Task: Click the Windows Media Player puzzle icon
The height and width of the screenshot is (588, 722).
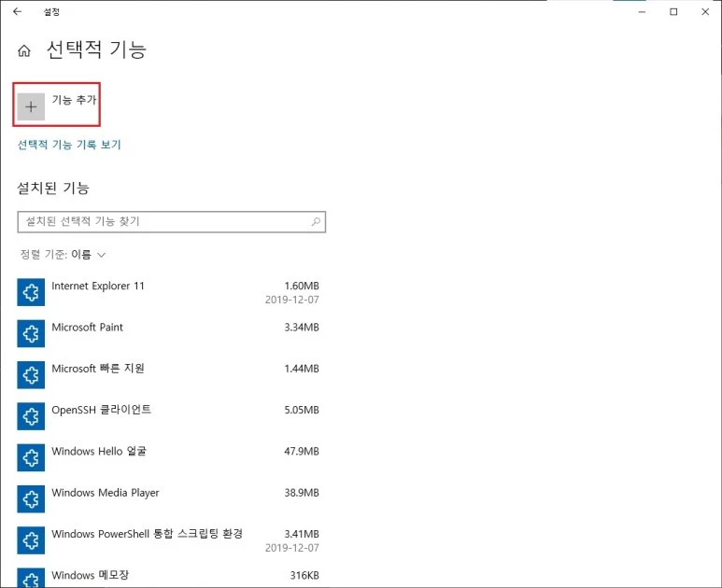Action: tap(31, 499)
